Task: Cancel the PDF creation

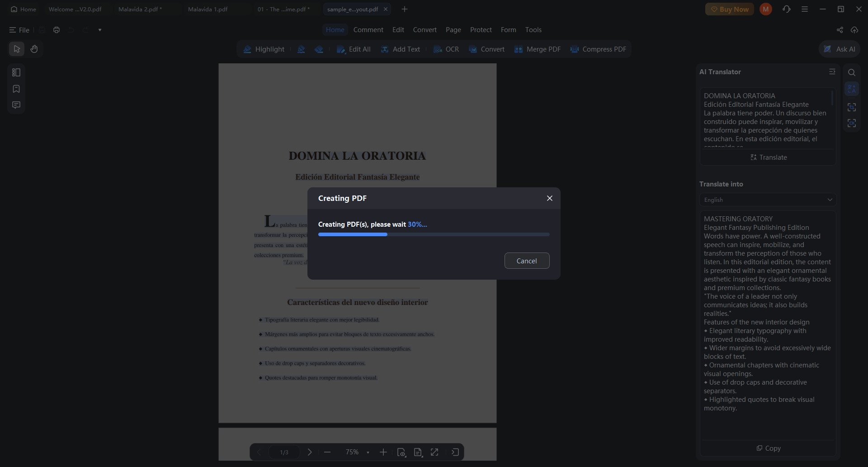Action: tap(527, 261)
